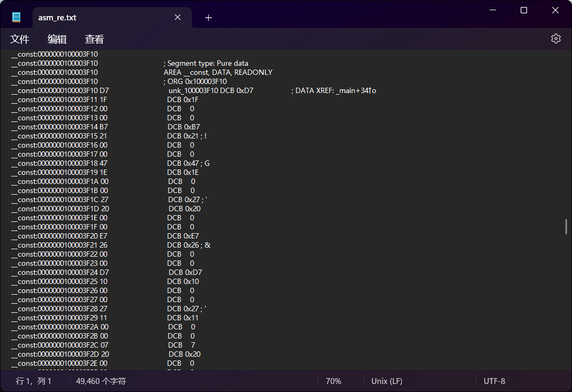Add a new tab with plus button
Viewport: 572px width, 392px height.
coord(208,18)
